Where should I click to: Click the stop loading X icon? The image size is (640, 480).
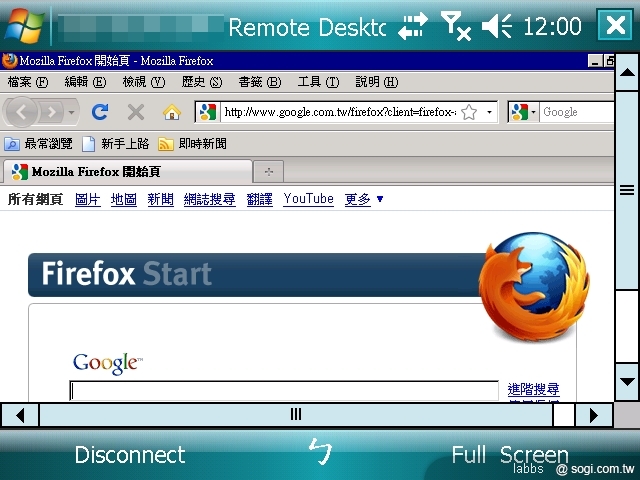(136, 112)
